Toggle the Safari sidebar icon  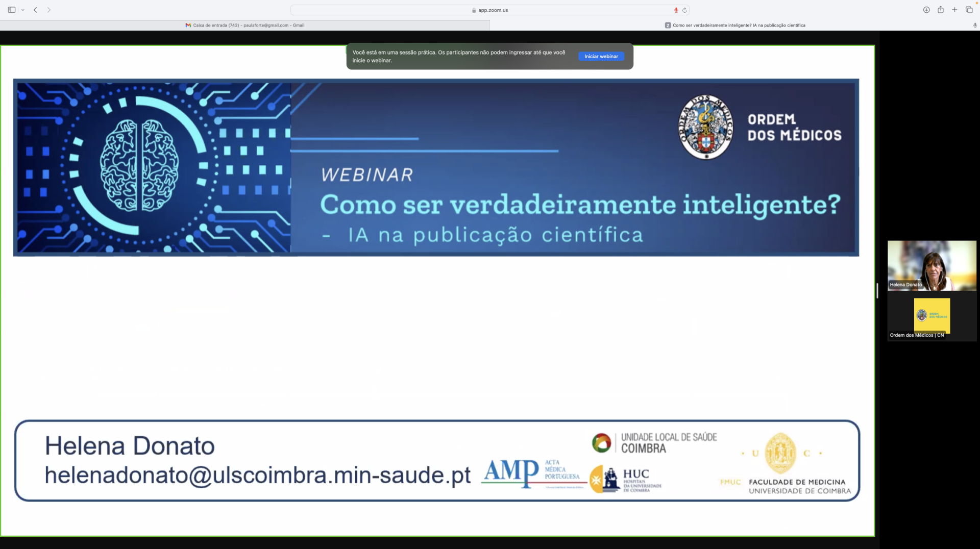pos(12,10)
